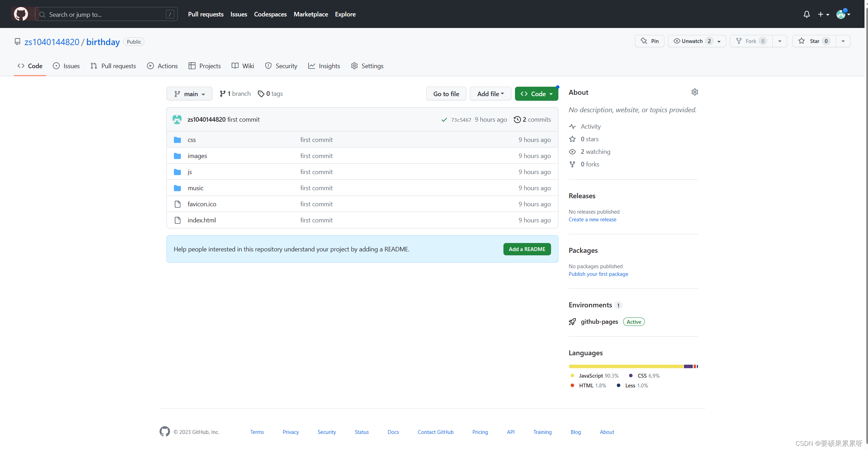
Task: Click the yellow JavaScript language bar segment
Action: click(626, 366)
